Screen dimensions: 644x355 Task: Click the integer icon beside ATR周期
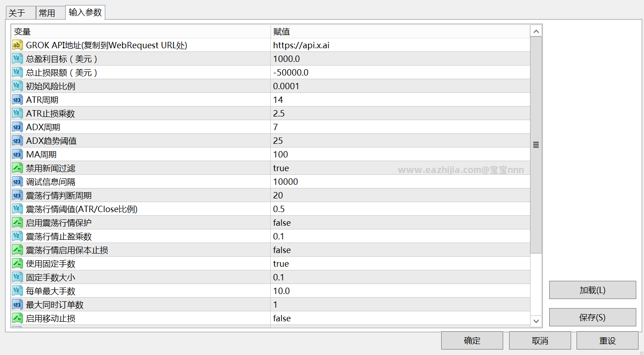[17, 100]
